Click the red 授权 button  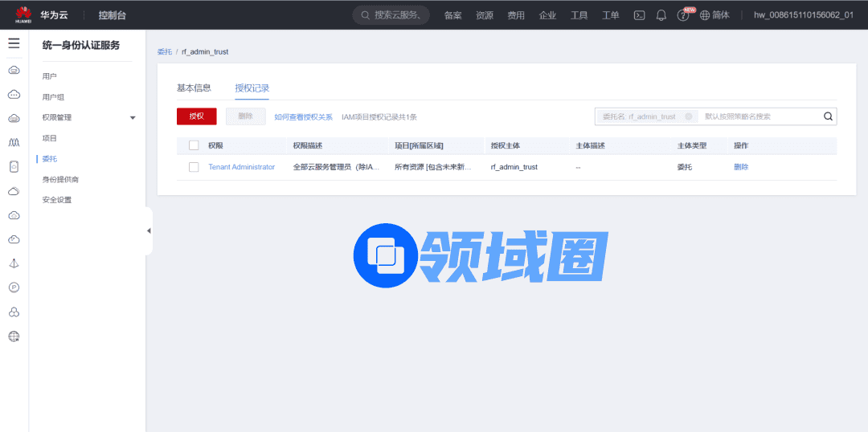pos(197,116)
